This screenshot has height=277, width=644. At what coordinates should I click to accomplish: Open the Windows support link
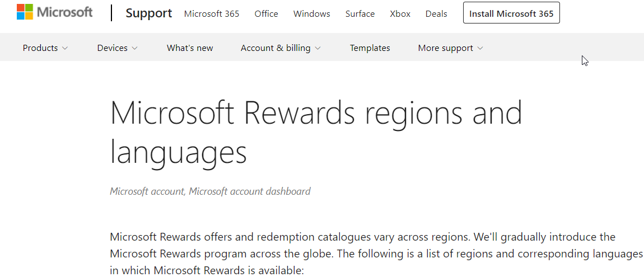312,13
